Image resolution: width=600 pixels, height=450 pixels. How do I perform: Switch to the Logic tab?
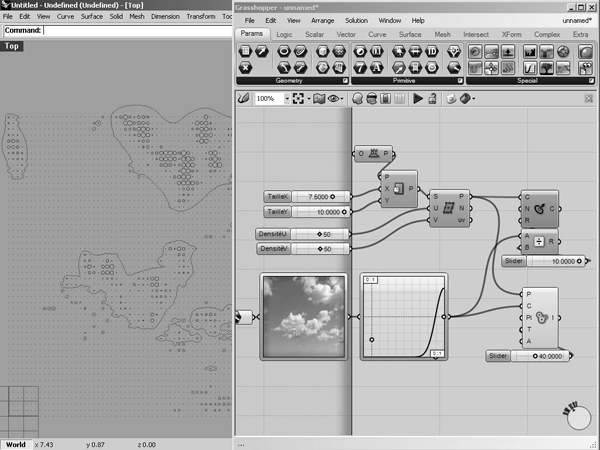(x=284, y=34)
